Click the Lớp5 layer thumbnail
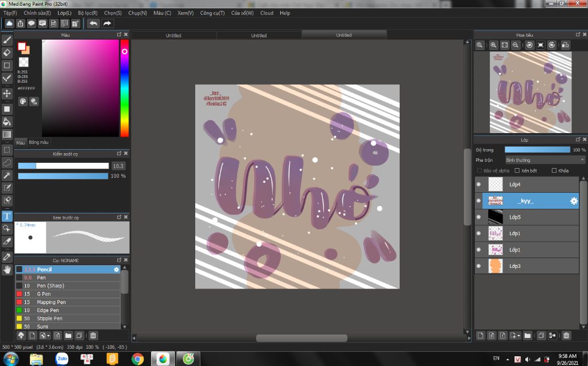 (x=496, y=217)
